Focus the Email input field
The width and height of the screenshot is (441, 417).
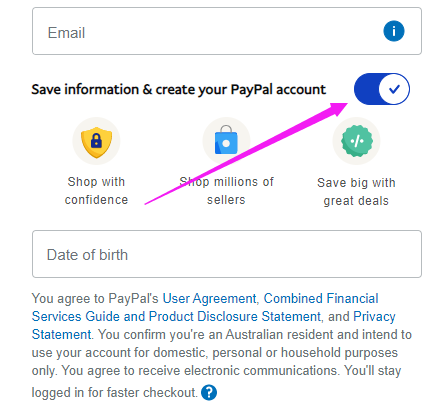click(x=227, y=31)
